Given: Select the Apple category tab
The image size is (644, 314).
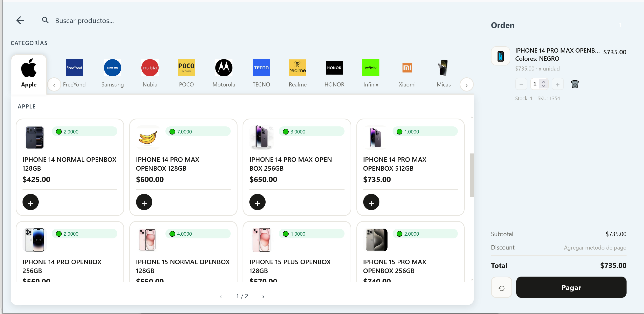Looking at the screenshot, I should (x=29, y=74).
